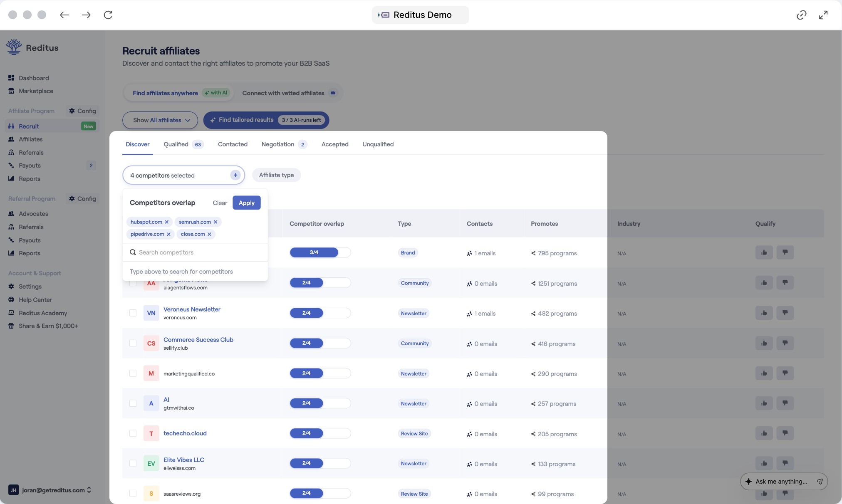This screenshot has height=504, width=842.
Task: Open Referral Program Config gear
Action: [82, 199]
